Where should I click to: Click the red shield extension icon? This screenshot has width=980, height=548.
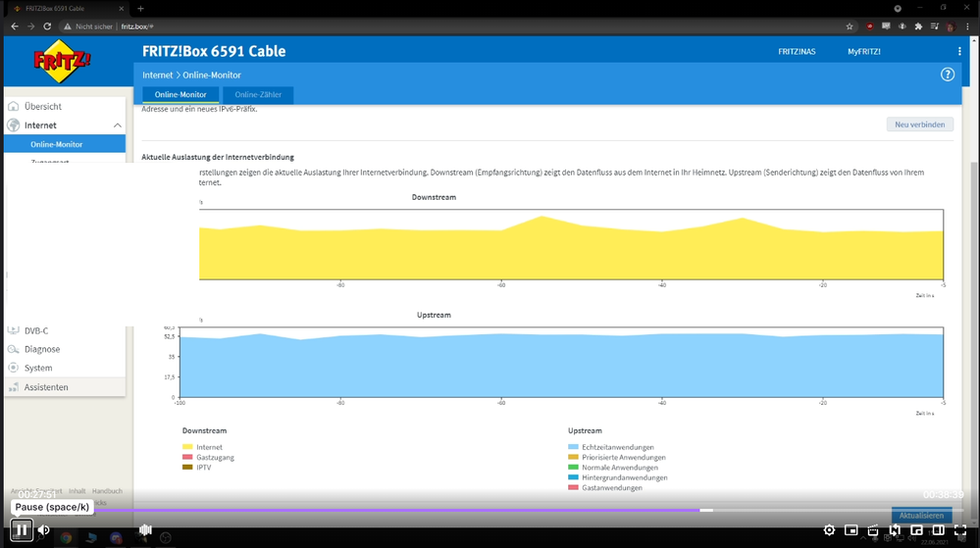tap(869, 26)
